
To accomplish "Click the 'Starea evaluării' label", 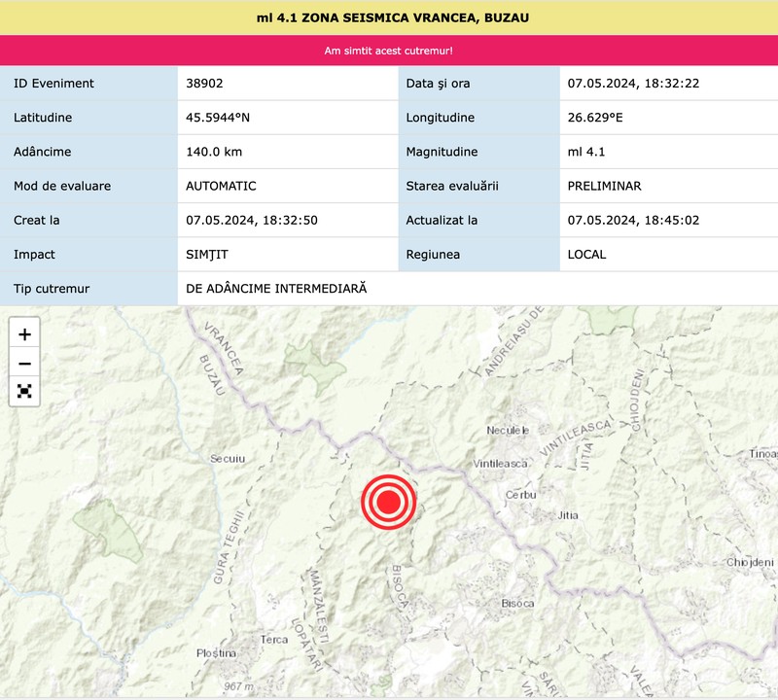I will click(x=452, y=186).
